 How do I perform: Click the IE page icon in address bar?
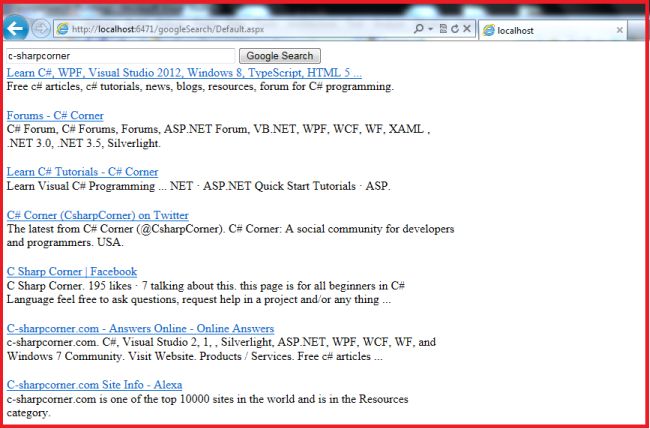[x=63, y=29]
